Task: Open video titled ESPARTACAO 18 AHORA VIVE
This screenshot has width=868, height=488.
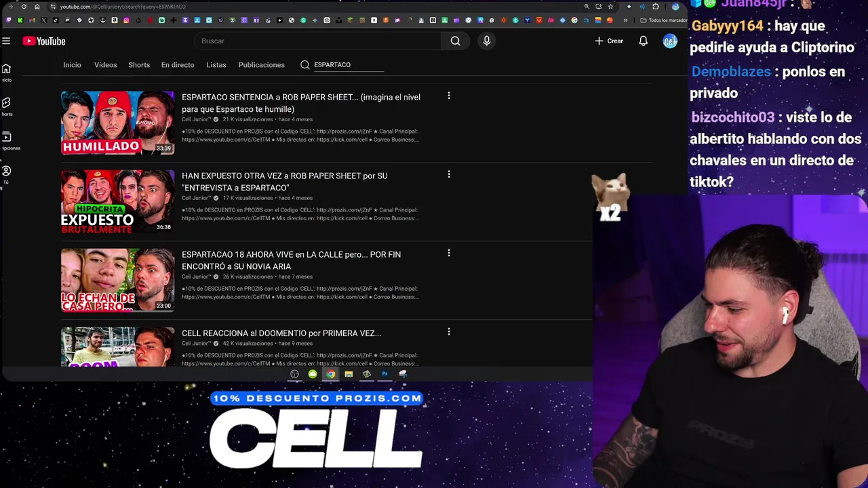Action: 291,260
